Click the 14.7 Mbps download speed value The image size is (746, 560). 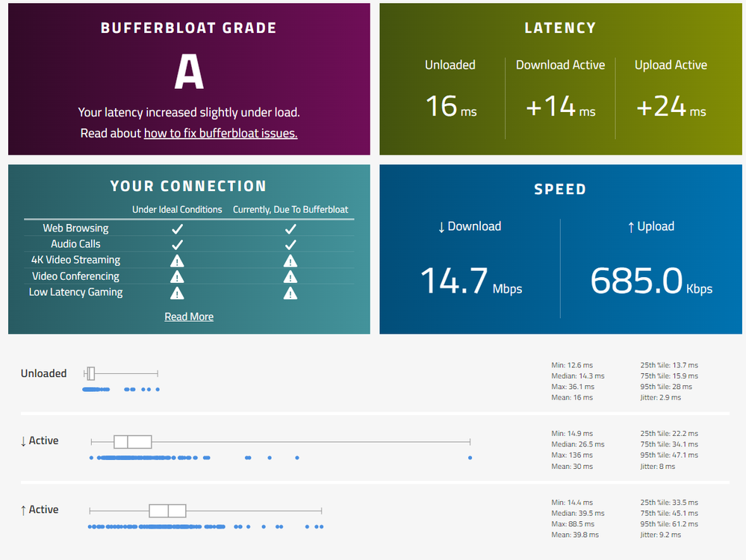click(470, 281)
